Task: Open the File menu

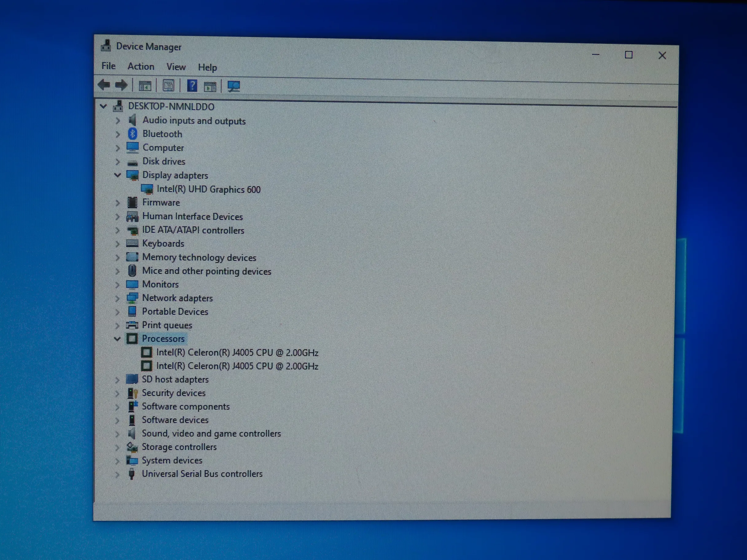Action: tap(108, 66)
